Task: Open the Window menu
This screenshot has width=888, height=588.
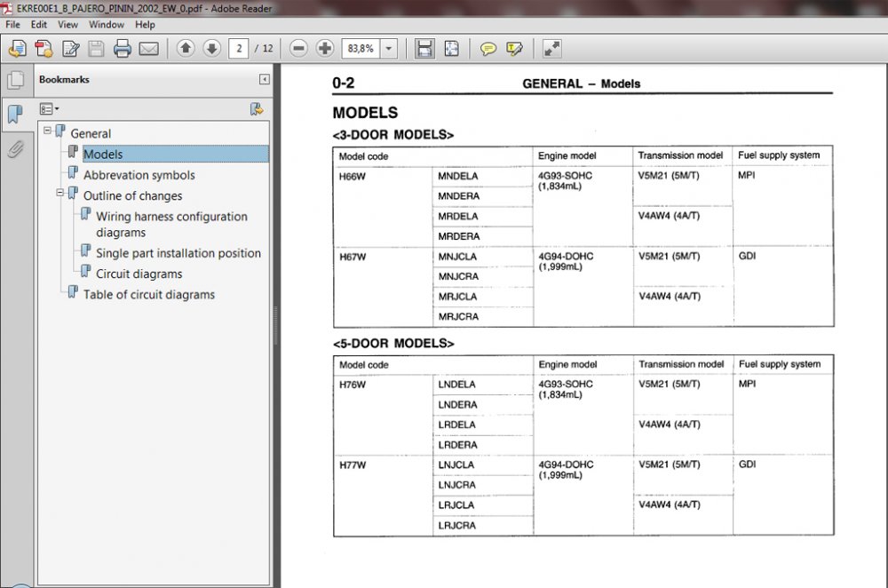Action: click(107, 24)
